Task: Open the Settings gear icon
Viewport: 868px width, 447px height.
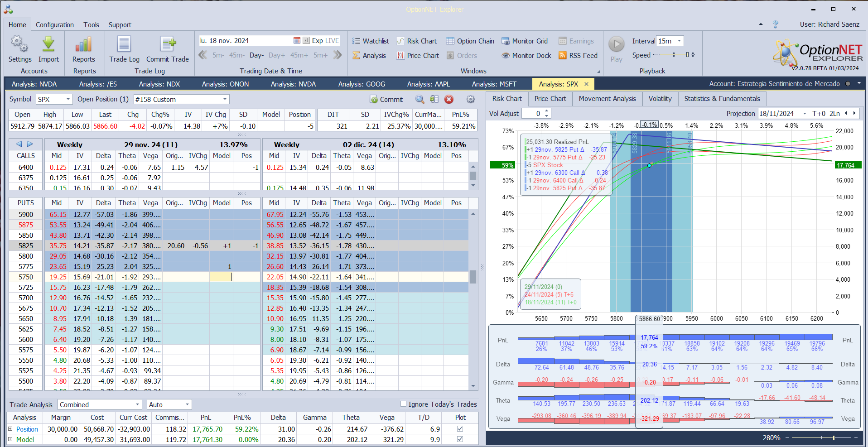Action: 19,44
